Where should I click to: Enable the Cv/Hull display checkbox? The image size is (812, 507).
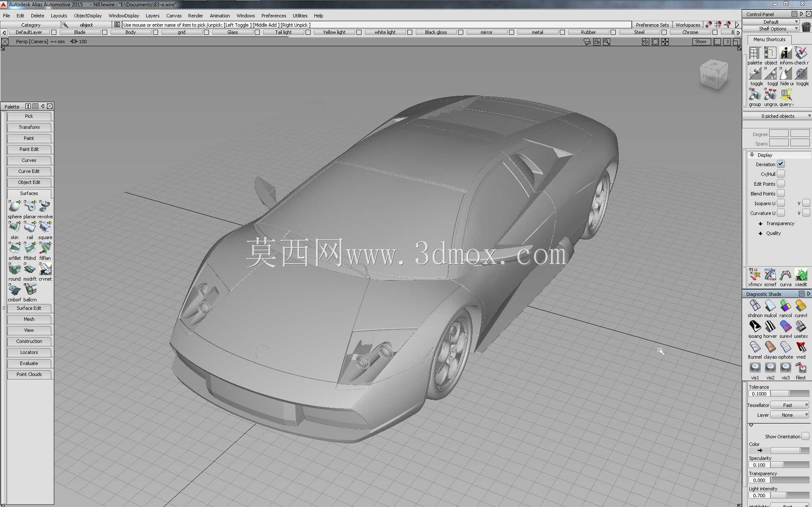[781, 174]
